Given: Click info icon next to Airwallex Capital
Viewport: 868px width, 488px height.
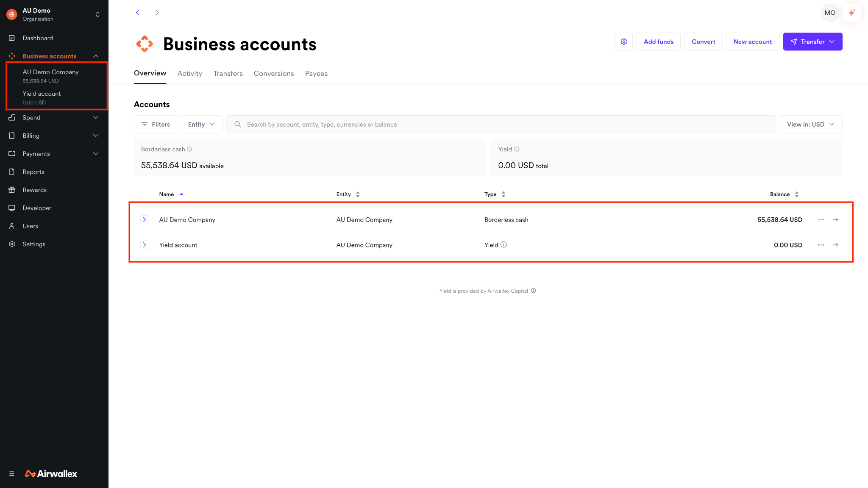Looking at the screenshot, I should [534, 291].
